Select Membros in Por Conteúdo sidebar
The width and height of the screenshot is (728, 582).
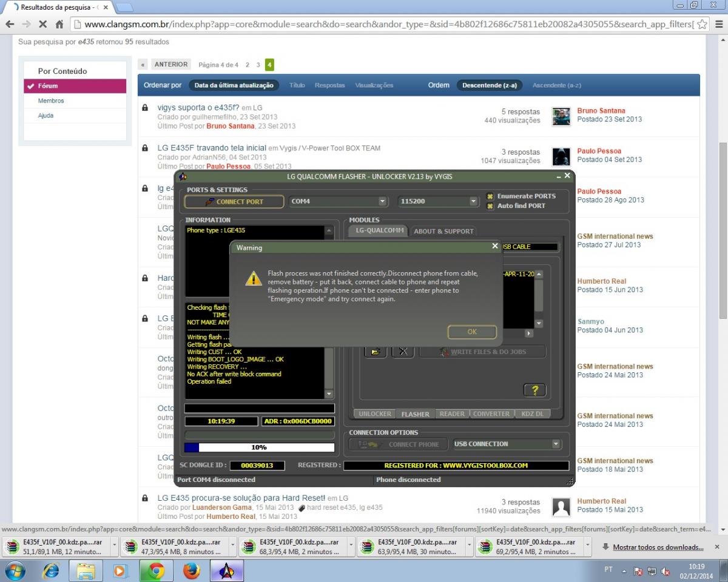pyautogui.click(x=51, y=101)
